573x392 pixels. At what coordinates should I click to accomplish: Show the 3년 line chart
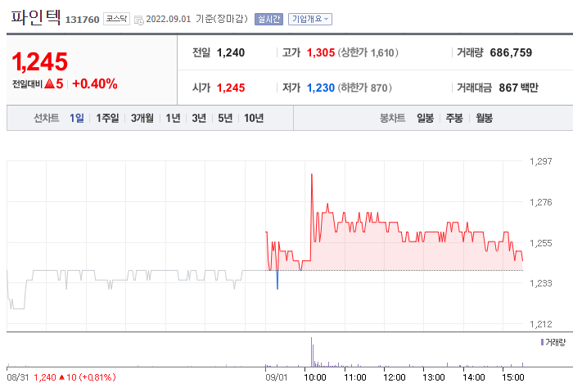199,118
